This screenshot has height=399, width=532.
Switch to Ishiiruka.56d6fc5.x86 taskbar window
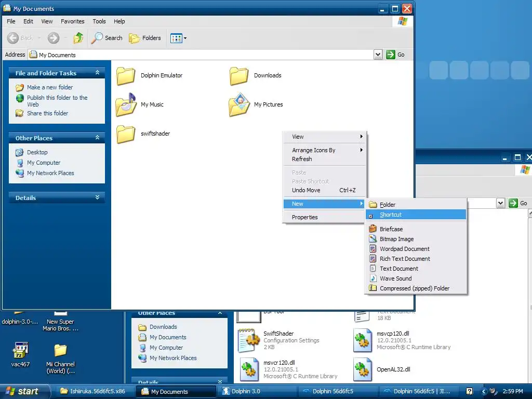[94, 391]
